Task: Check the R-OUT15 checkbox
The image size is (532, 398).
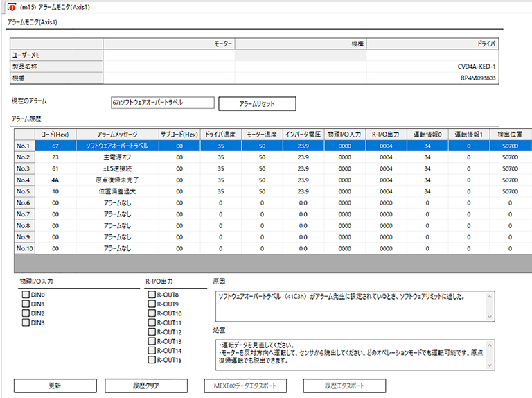Action: tap(152, 360)
